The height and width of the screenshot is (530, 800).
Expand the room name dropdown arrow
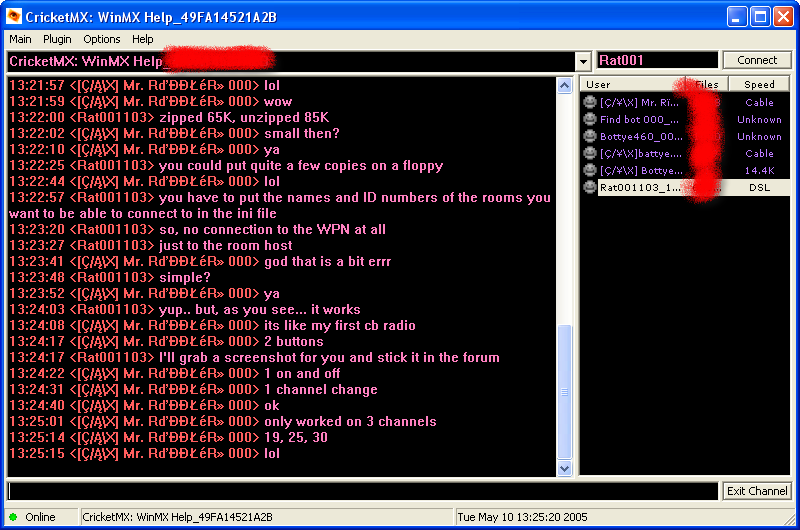click(x=583, y=61)
